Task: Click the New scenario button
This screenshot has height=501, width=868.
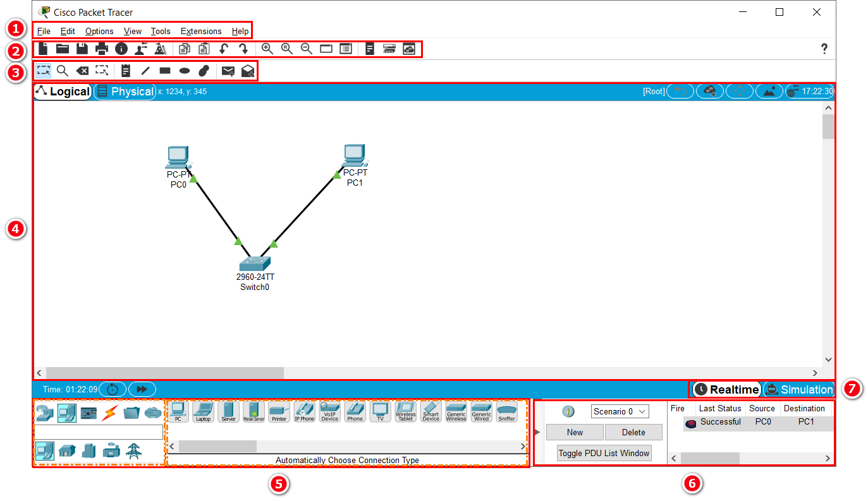Action: 575,432
